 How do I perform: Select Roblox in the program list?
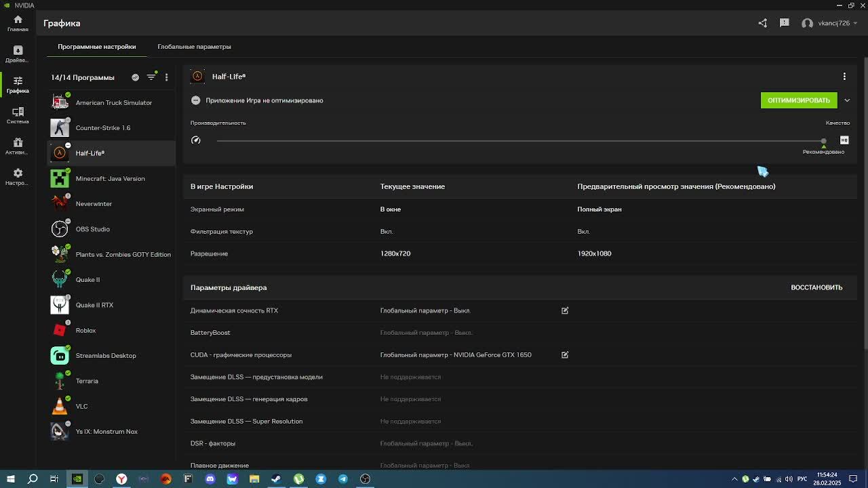[112, 331]
